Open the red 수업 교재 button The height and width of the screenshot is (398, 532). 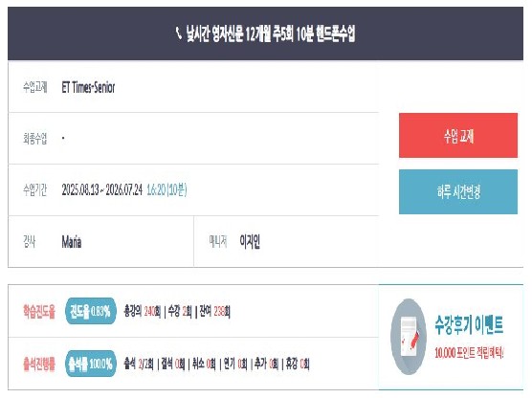pos(458,136)
